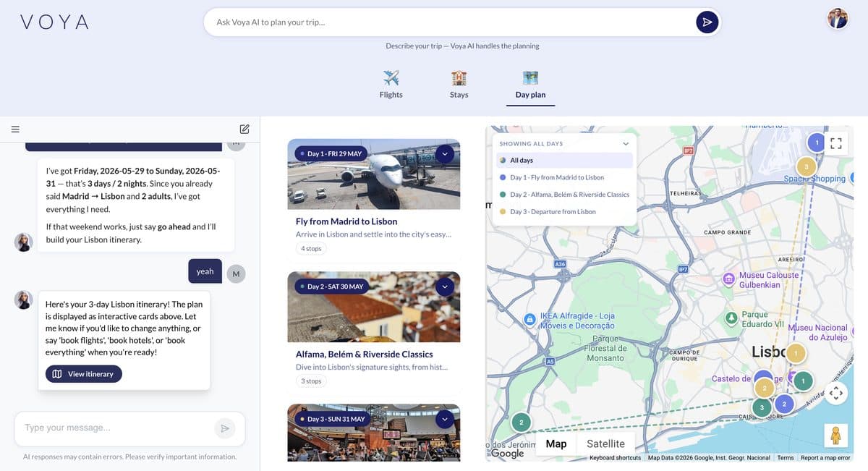Send the Voya AI trip prompt

click(x=707, y=22)
